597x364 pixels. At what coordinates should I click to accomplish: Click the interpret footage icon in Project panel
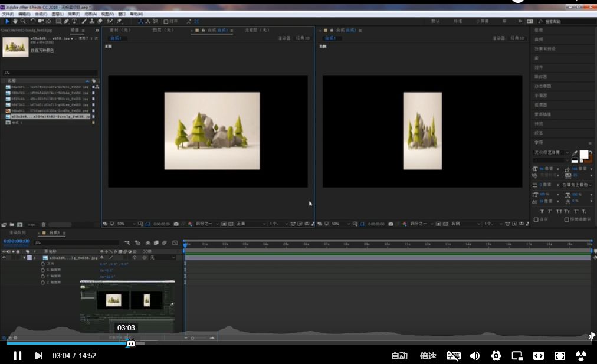[x=4, y=225]
